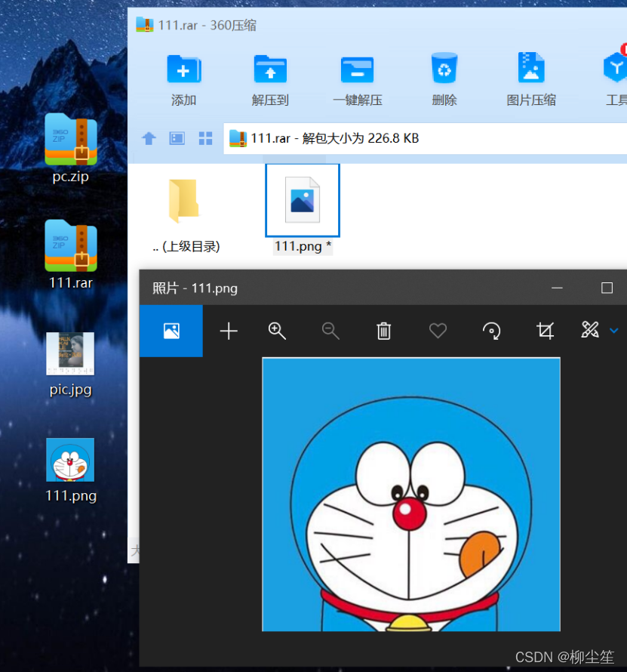Click the 111.rar path address bar

click(425, 138)
